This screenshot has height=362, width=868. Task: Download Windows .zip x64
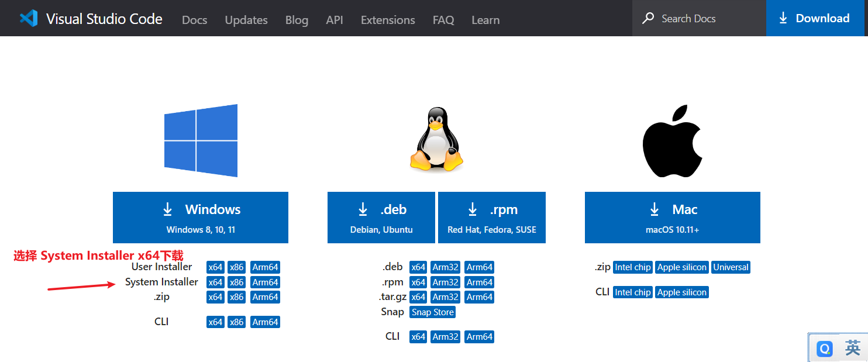click(215, 297)
